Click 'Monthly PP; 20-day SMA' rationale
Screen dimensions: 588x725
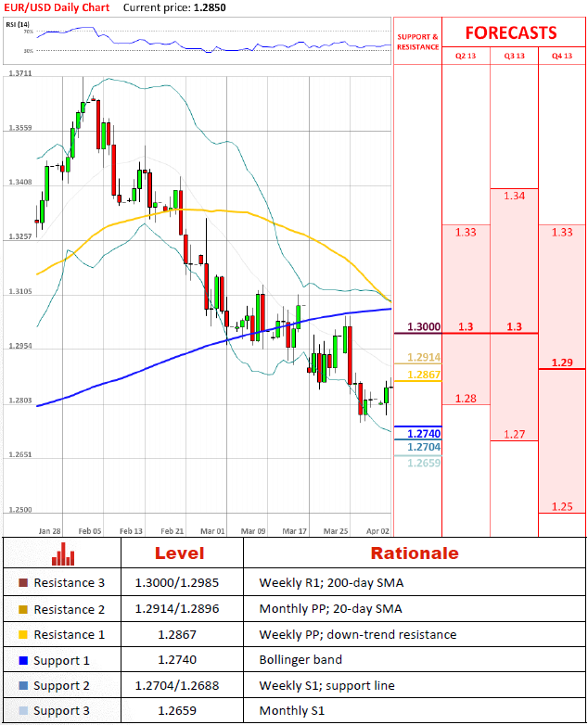pyautogui.click(x=330, y=609)
